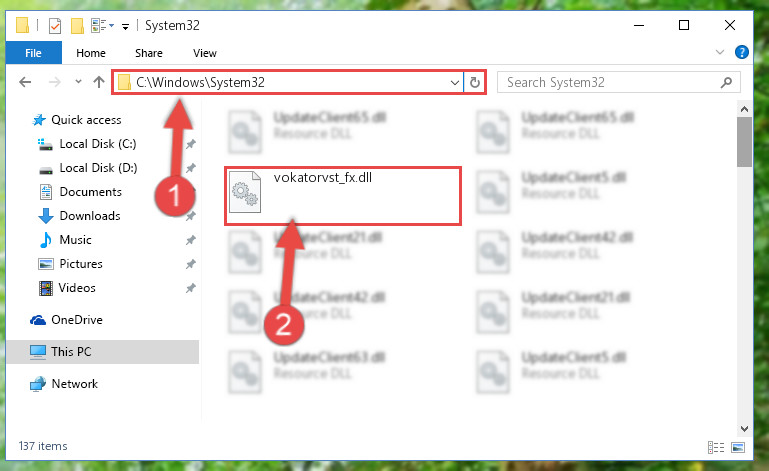Click the search magnifier icon
The image size is (769, 471).
pyautogui.click(x=726, y=82)
